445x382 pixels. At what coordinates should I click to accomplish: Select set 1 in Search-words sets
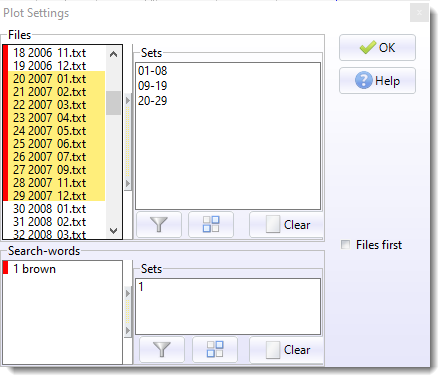click(141, 287)
